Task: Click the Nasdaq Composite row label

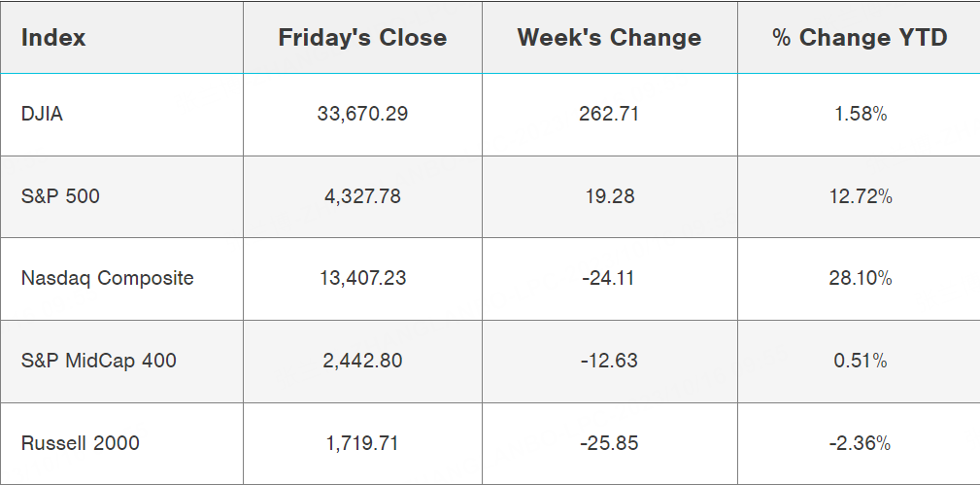Action: click(x=107, y=278)
